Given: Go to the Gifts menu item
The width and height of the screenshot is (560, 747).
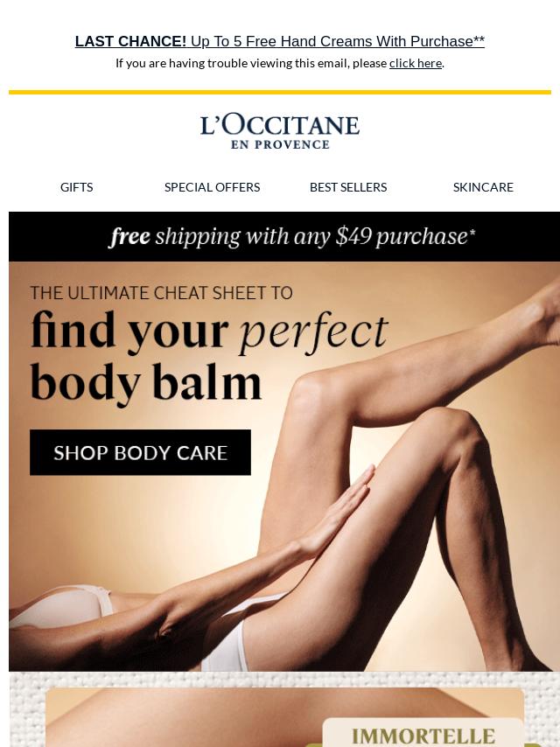Looking at the screenshot, I should pos(77,187).
